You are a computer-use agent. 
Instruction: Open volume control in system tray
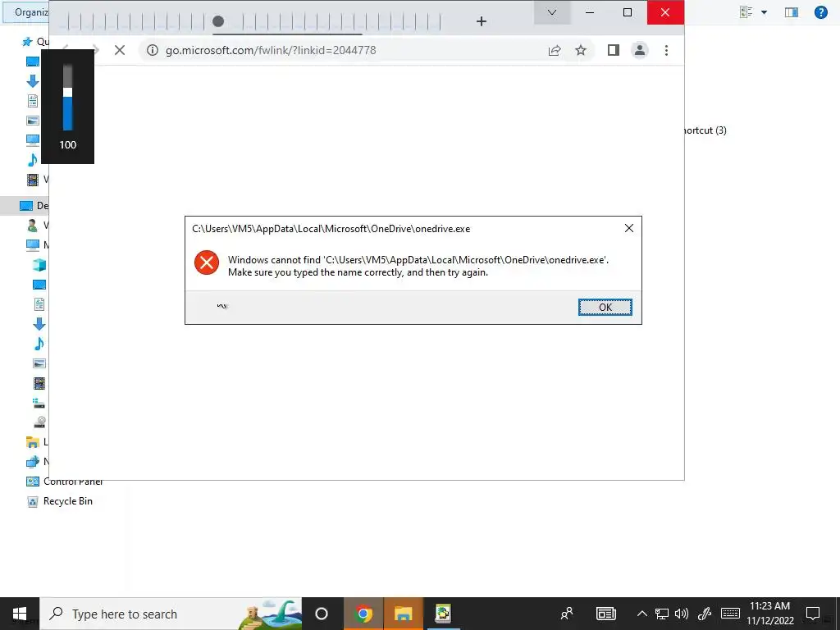[682, 614]
